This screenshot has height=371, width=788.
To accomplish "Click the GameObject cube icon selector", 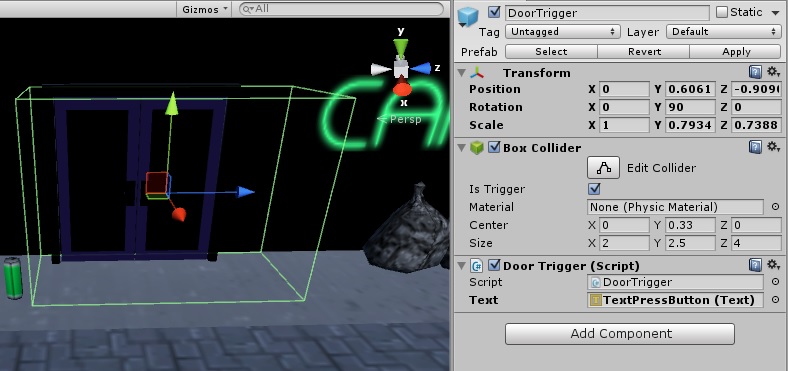I will (x=468, y=18).
